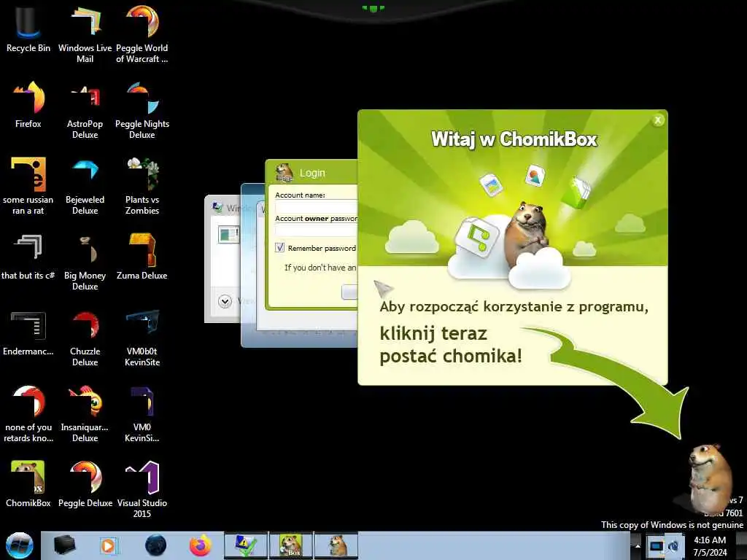Open the Firefox taskbar icon
Screen dimensions: 747x560
tap(201, 545)
